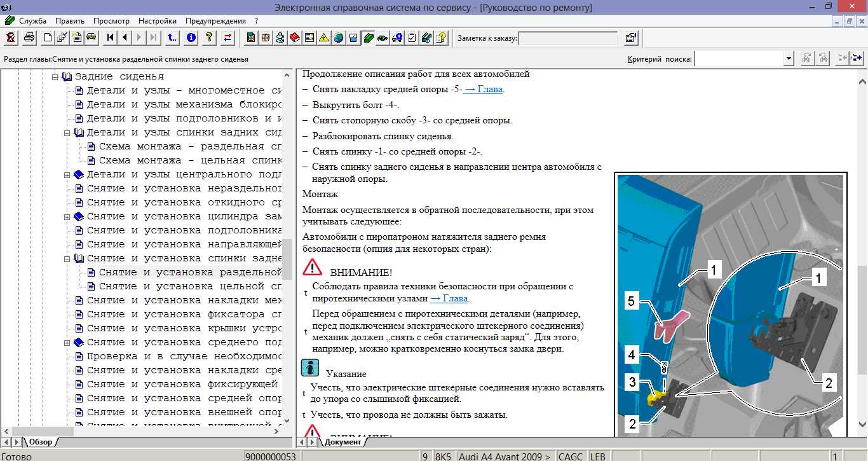The width and height of the screenshot is (868, 461).
Task: Open the Править menu
Action: (70, 21)
